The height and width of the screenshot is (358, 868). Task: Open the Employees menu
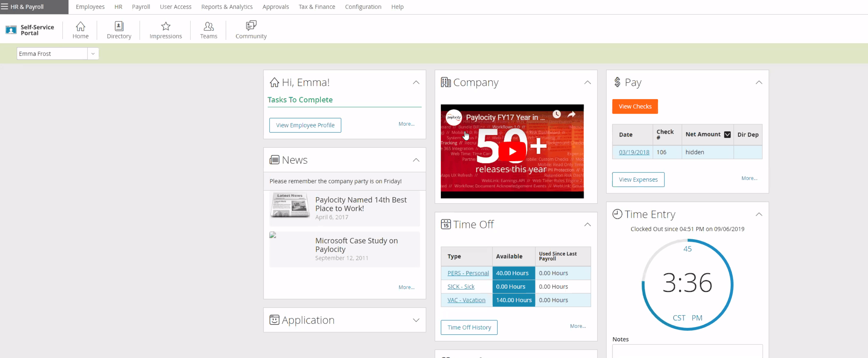90,7
